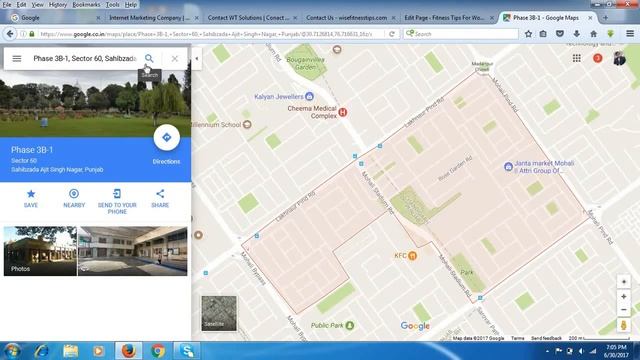
Task: Click the Send feedback link
Action: point(546,338)
